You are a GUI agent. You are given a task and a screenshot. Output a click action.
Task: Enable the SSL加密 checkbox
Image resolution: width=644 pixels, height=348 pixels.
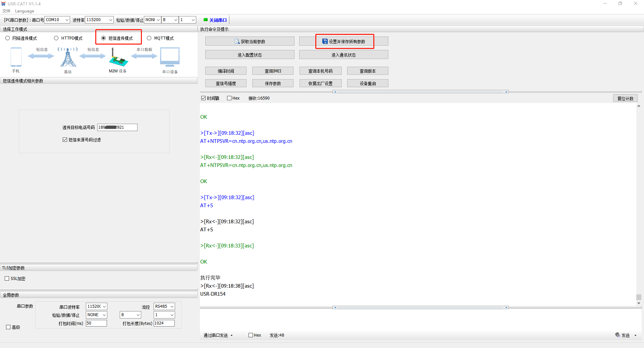coord(7,279)
